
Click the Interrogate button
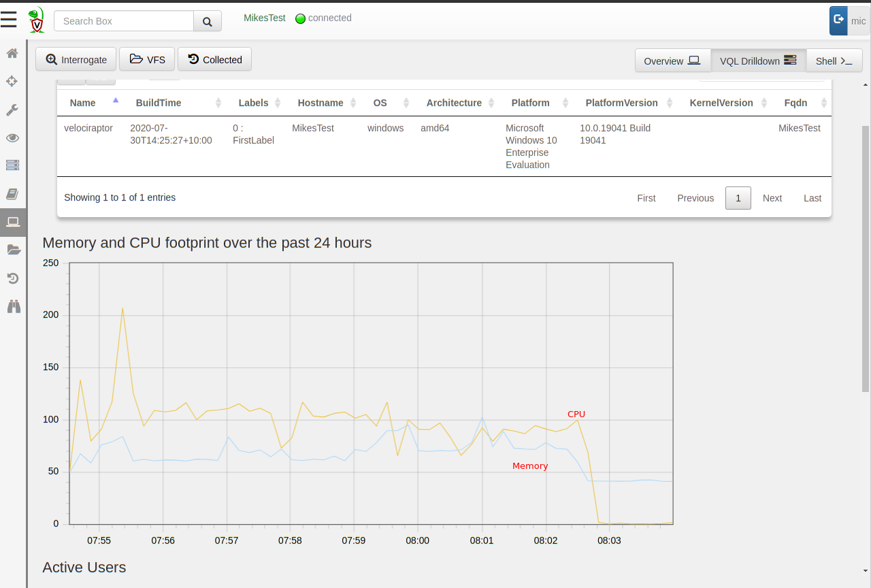point(76,59)
